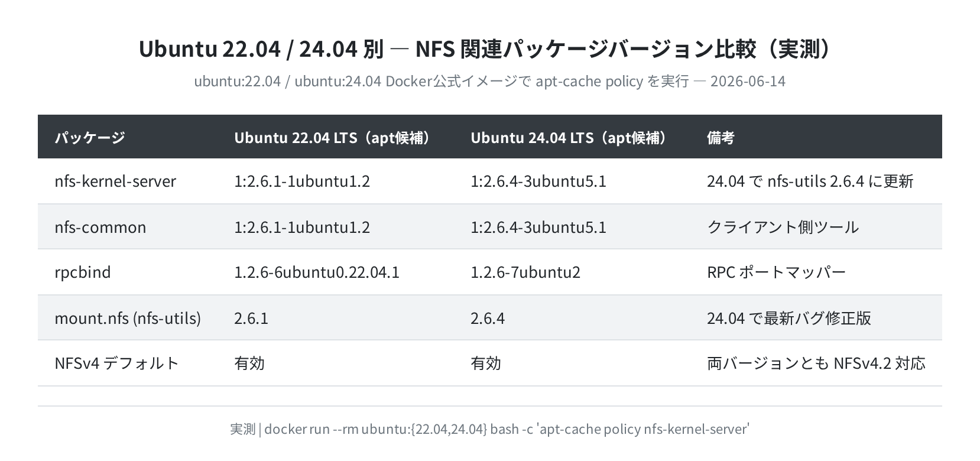Select the subtitle mentioning apt-cache policy and 2026-06-14
The image size is (980, 461).
pyautogui.click(x=489, y=81)
